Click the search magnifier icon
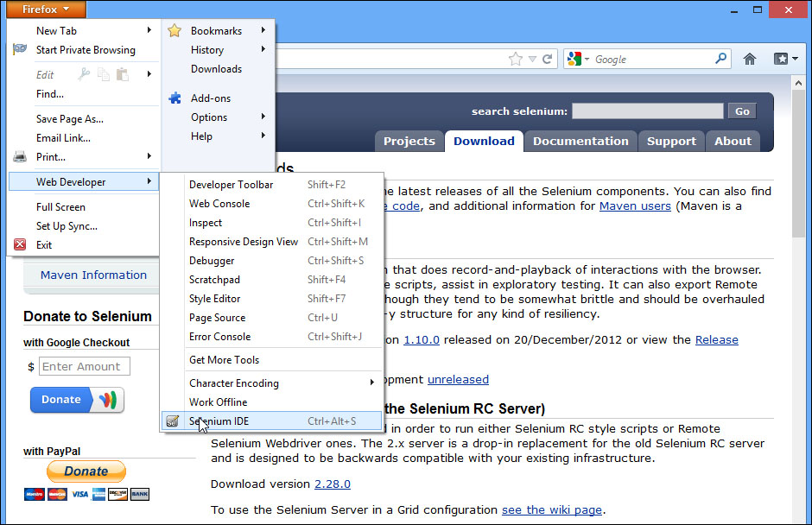 pyautogui.click(x=721, y=60)
